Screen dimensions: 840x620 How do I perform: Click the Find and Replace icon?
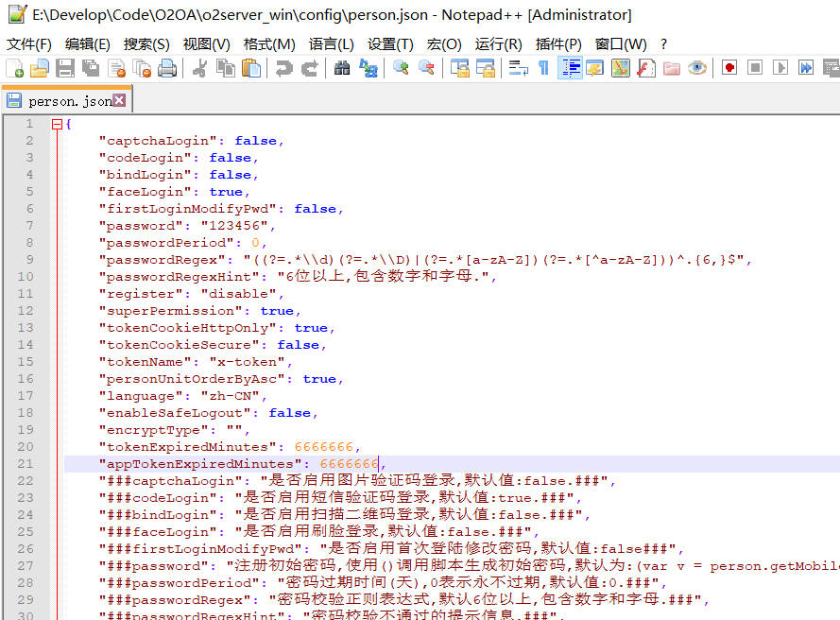pyautogui.click(x=368, y=68)
